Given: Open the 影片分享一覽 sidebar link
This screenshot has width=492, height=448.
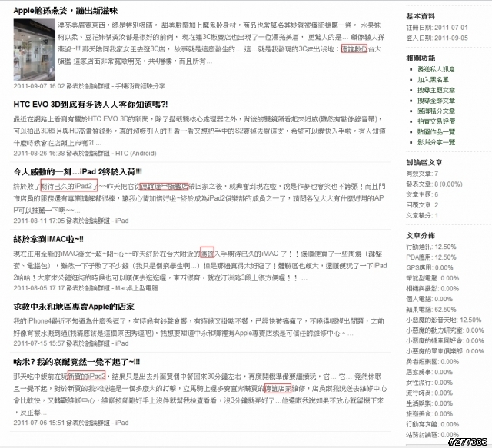Looking at the screenshot, I should (436, 142).
